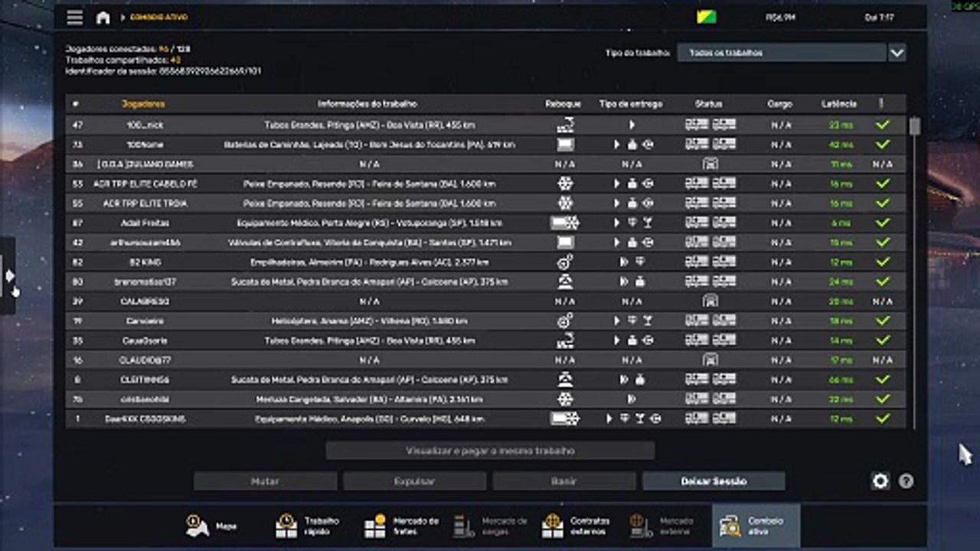Switch to Trabalho rápido tab

[x=308, y=526]
